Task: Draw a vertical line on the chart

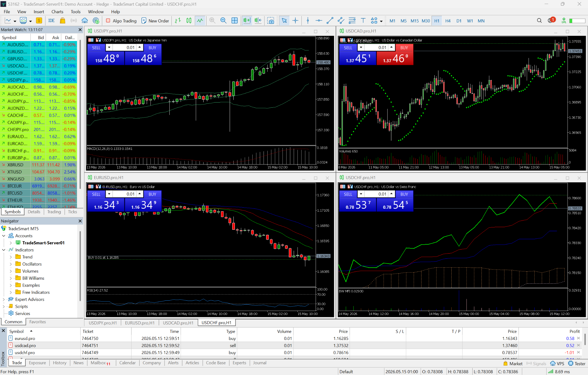Action: 308,21
